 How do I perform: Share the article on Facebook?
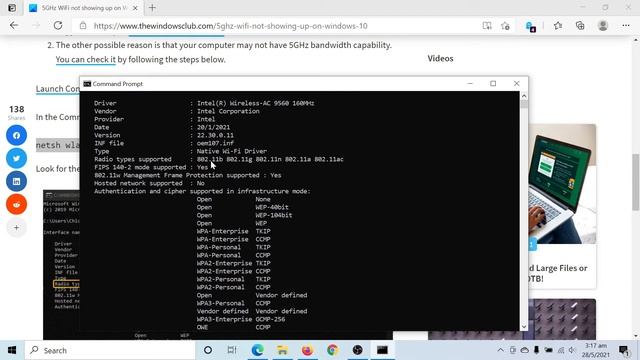pos(16,135)
